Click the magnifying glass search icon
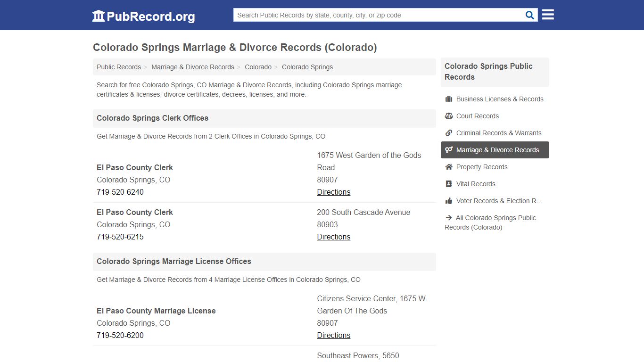This screenshot has height=362, width=644. [x=530, y=15]
